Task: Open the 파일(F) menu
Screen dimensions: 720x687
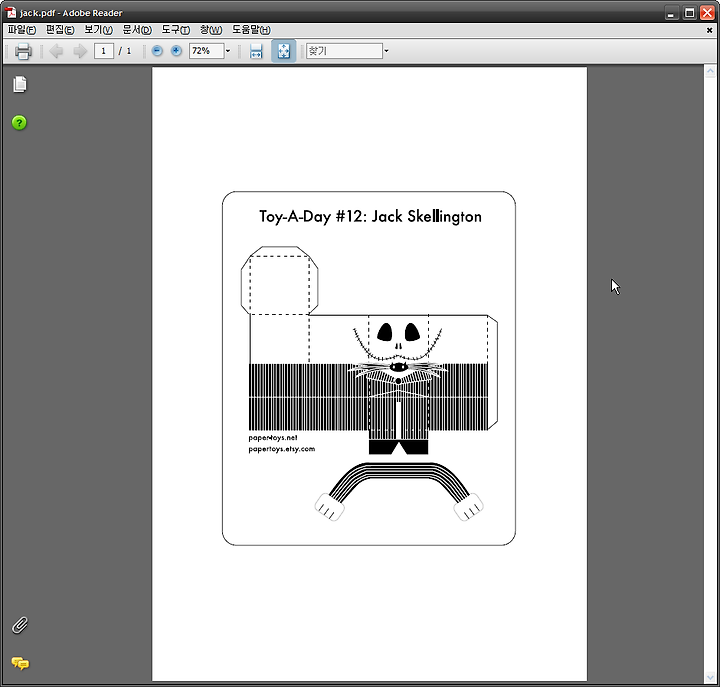Action: point(22,30)
